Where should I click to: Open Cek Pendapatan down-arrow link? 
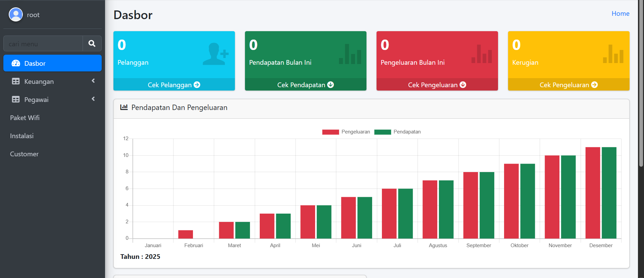point(331,85)
